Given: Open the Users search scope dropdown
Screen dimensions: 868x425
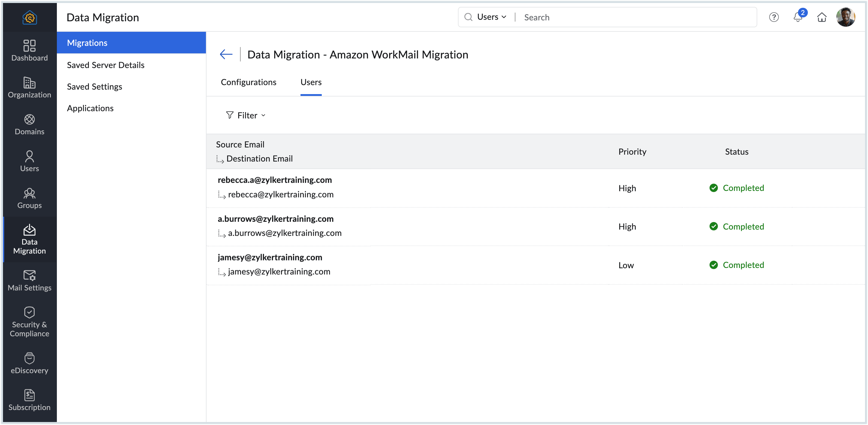Looking at the screenshot, I should coord(491,17).
